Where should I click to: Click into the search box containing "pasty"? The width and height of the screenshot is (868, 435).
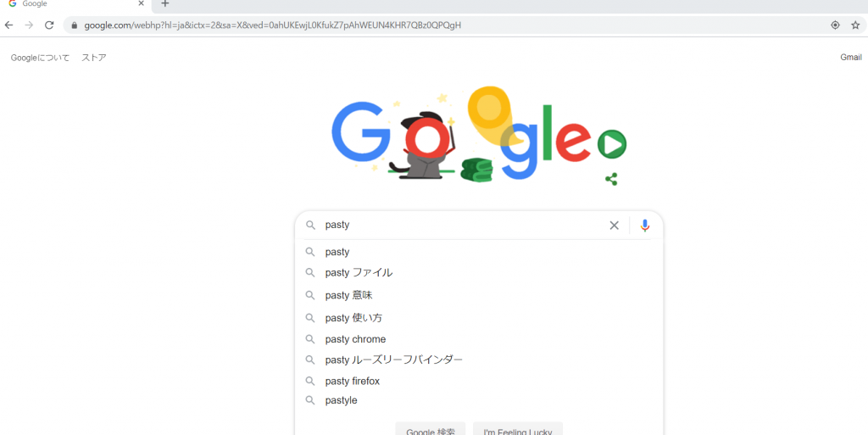point(458,226)
